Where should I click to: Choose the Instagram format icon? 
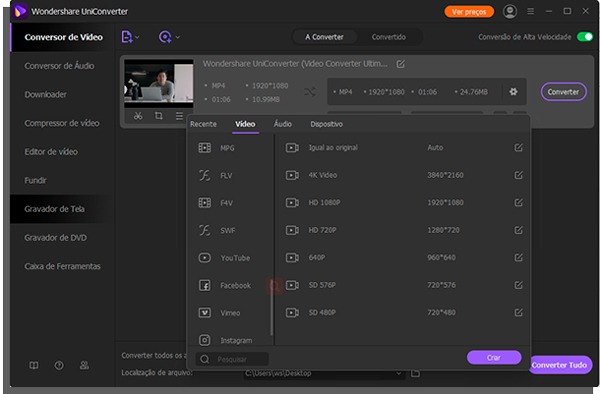[x=204, y=340]
